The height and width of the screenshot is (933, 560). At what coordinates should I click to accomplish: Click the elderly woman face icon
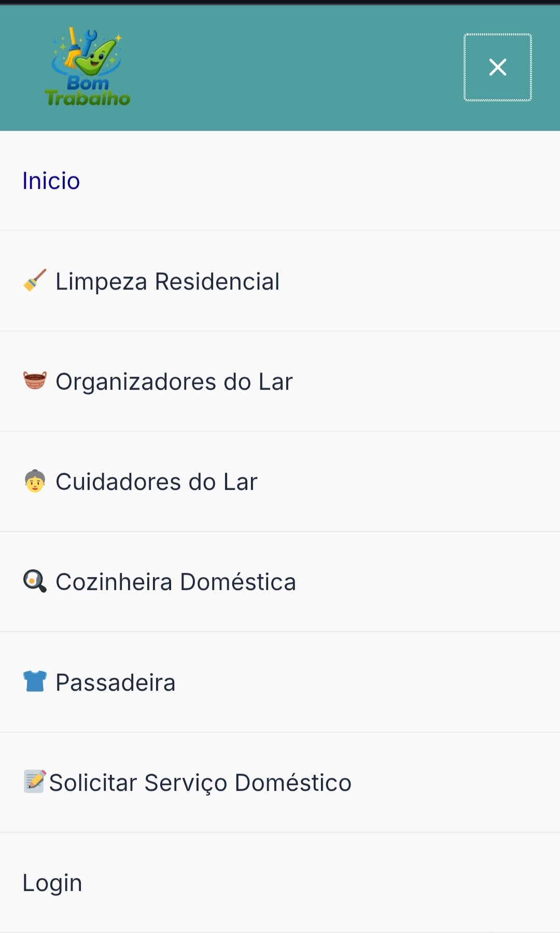[x=35, y=481]
